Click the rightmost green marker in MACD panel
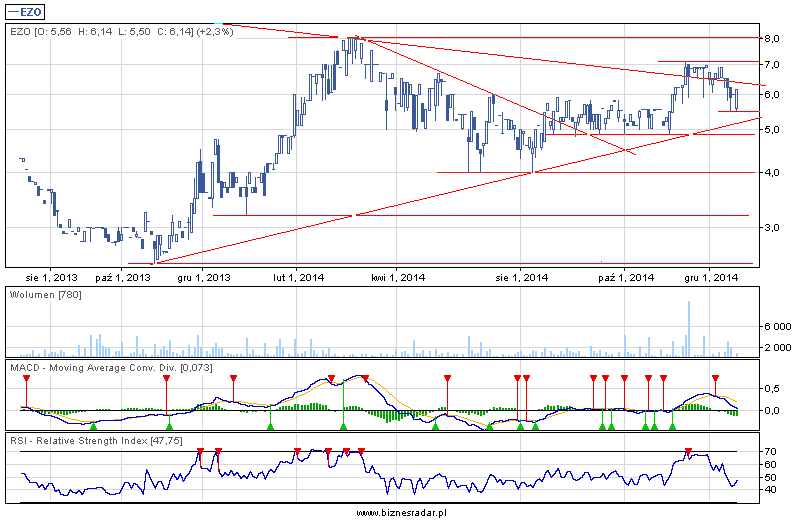 point(673,427)
